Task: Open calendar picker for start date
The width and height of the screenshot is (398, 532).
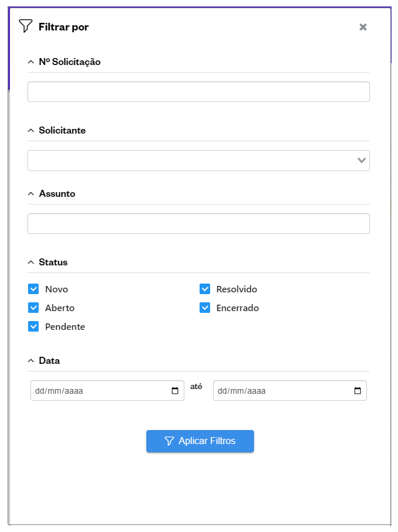Action: pos(175,391)
